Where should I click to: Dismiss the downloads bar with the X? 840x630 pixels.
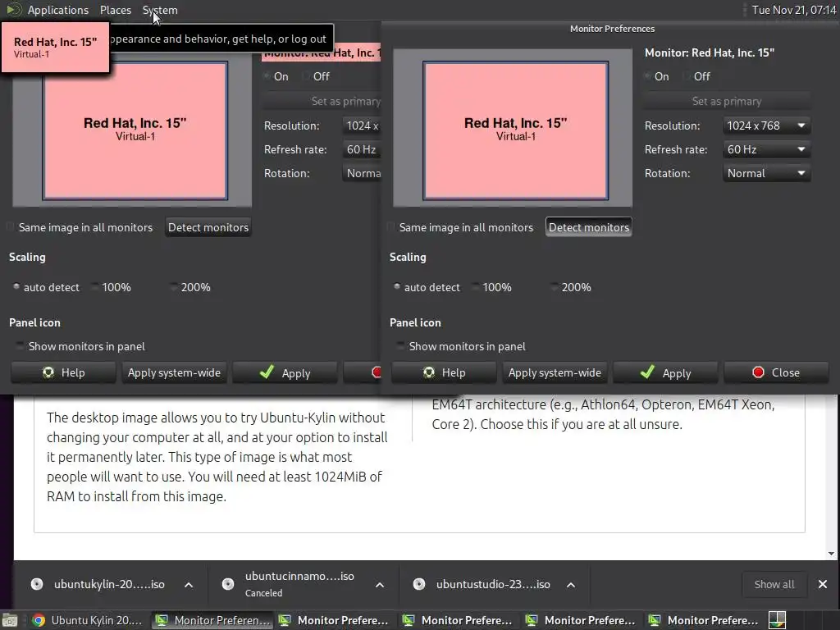(x=822, y=584)
